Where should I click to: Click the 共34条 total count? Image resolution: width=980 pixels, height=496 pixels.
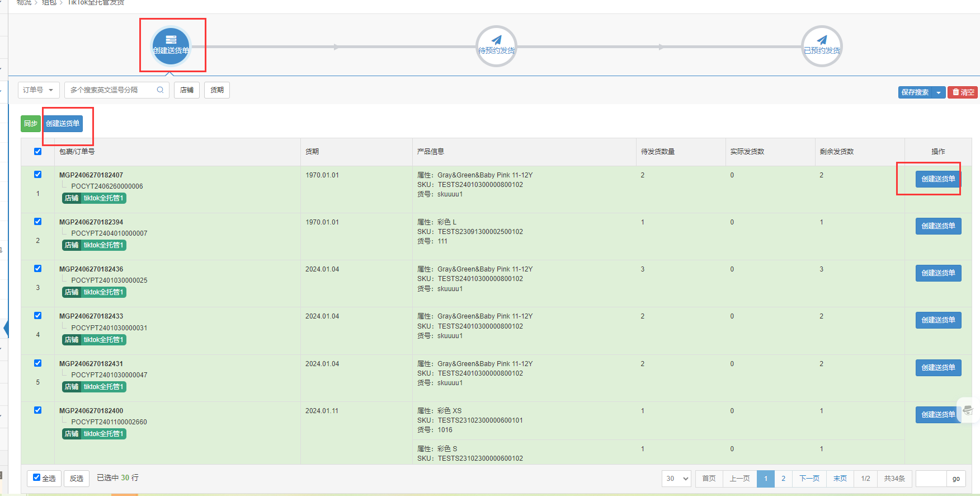click(894, 479)
